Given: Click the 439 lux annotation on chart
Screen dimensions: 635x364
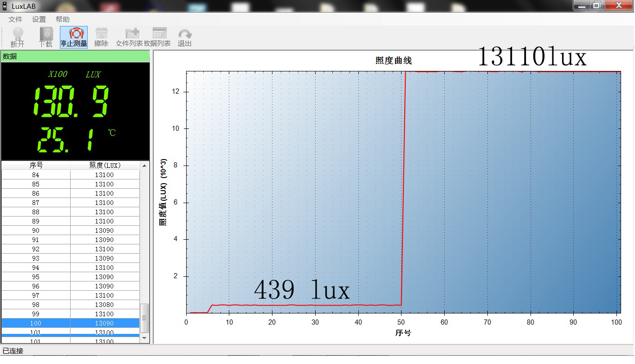Looking at the screenshot, I should 302,290.
